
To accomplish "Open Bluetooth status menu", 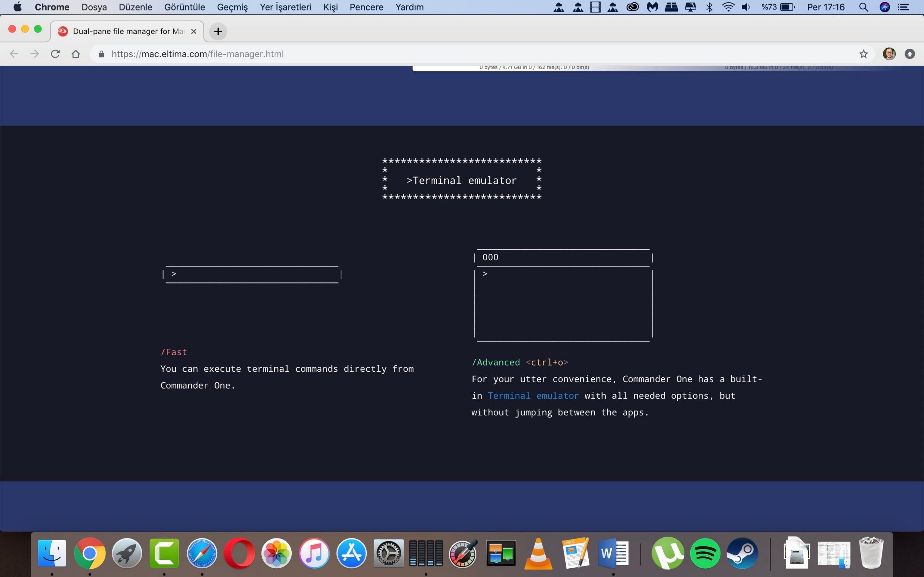I will [709, 7].
